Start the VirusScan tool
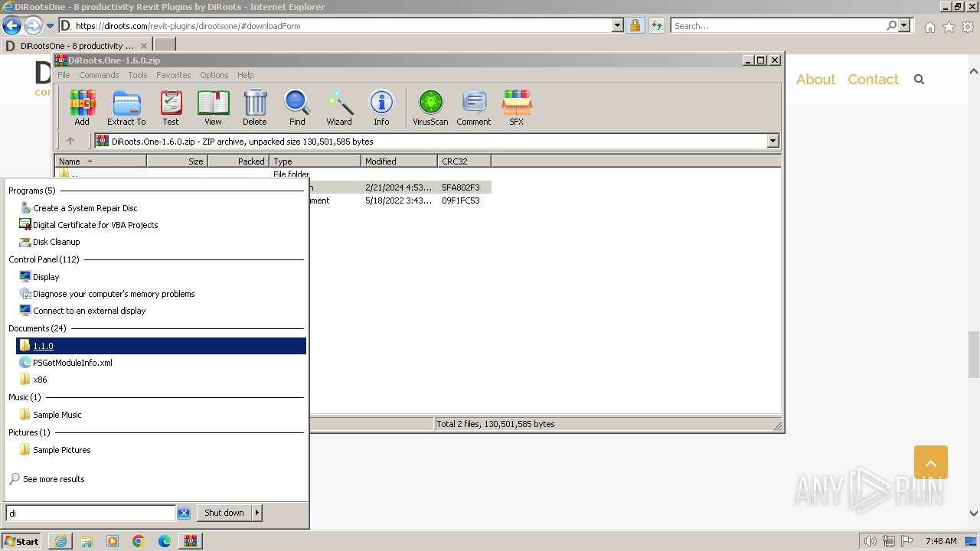 (x=430, y=107)
